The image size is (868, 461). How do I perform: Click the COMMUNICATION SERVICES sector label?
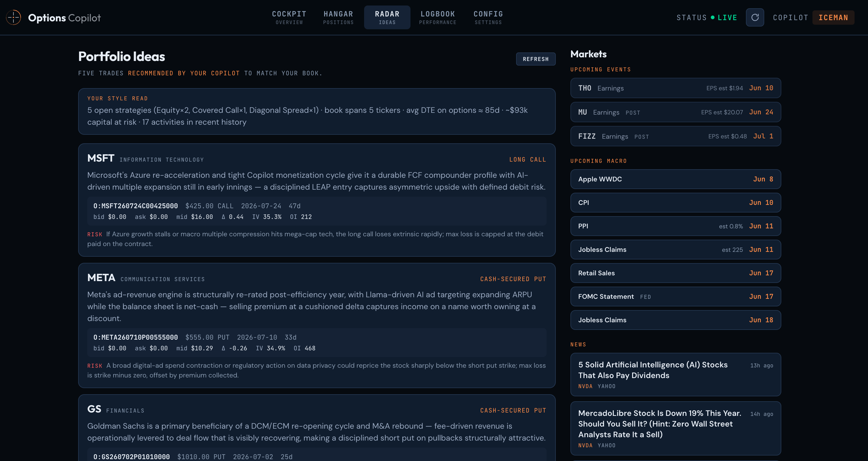point(163,279)
